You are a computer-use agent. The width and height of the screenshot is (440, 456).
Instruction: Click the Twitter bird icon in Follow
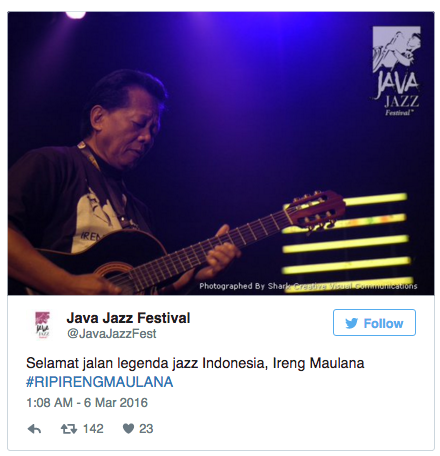point(352,323)
